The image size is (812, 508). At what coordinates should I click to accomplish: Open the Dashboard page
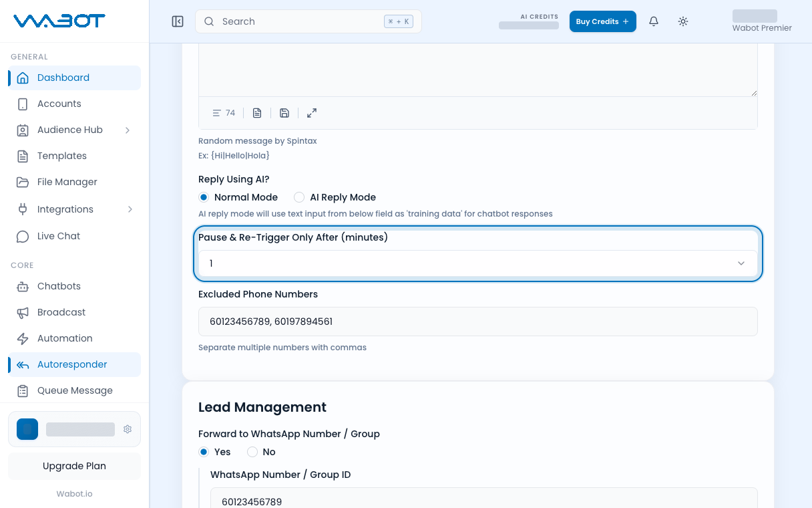74,78
